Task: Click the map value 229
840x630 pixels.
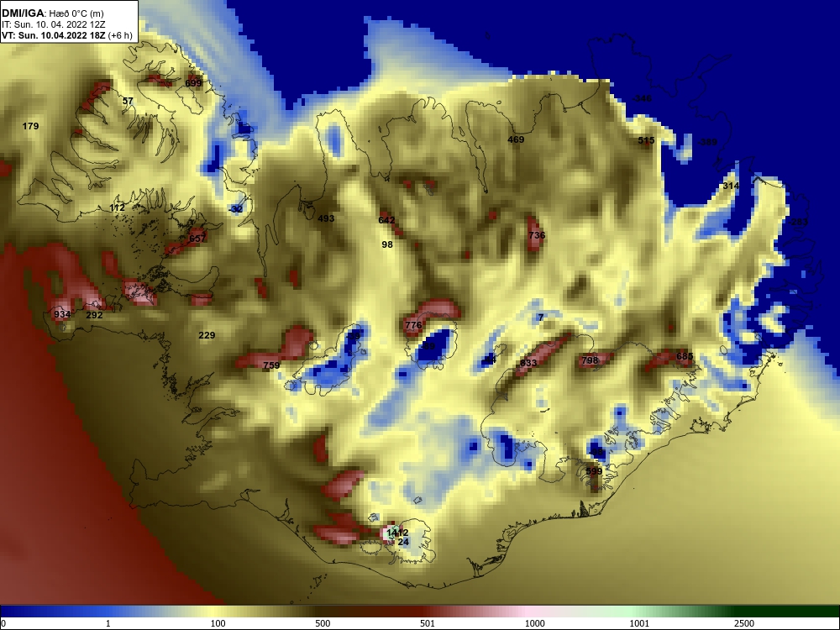Action: pyautogui.click(x=207, y=335)
